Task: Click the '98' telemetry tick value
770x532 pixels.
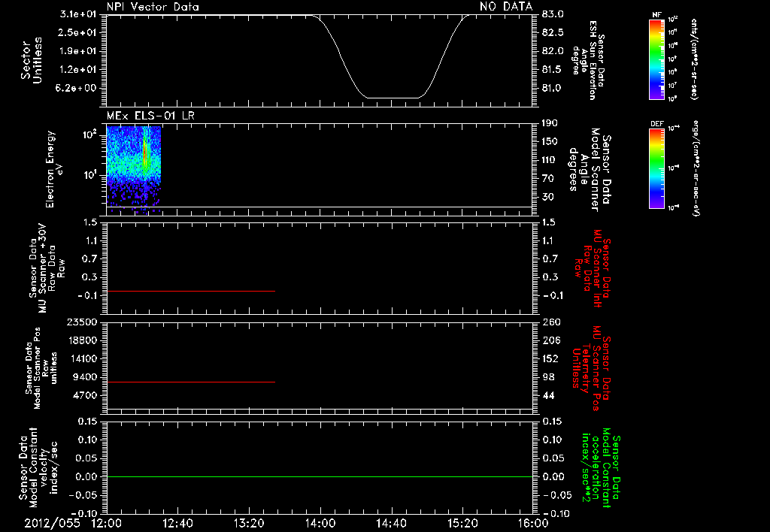Action: [548, 377]
